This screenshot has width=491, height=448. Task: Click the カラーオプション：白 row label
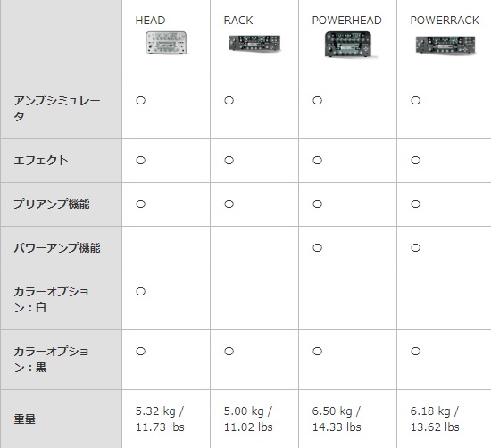tap(52, 300)
